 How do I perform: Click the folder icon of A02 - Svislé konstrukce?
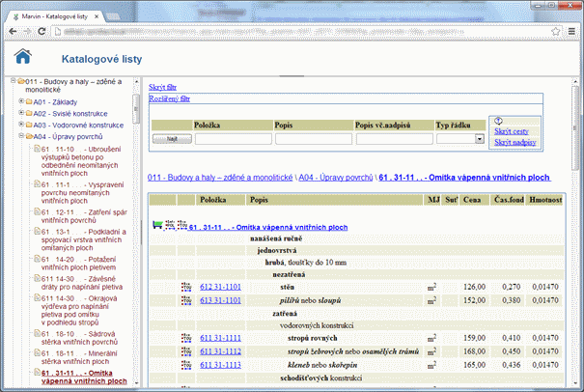tap(29, 113)
